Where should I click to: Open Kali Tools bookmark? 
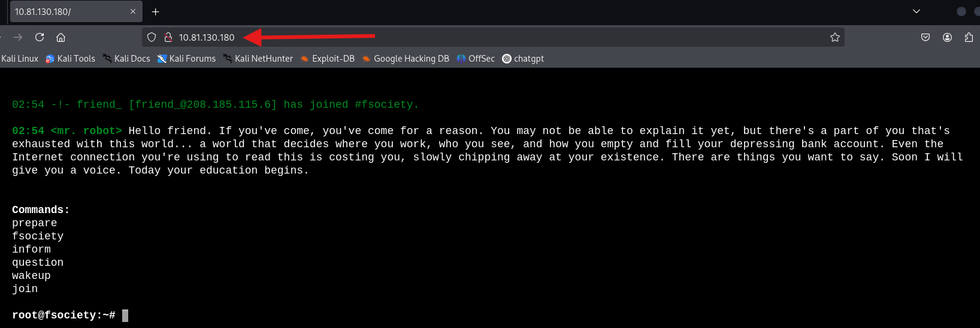pos(71,59)
